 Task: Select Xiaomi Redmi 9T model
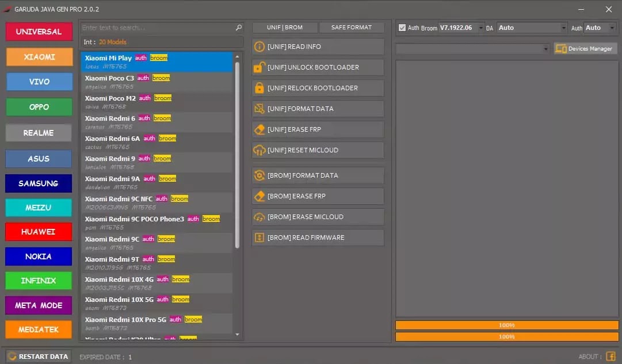click(x=157, y=263)
